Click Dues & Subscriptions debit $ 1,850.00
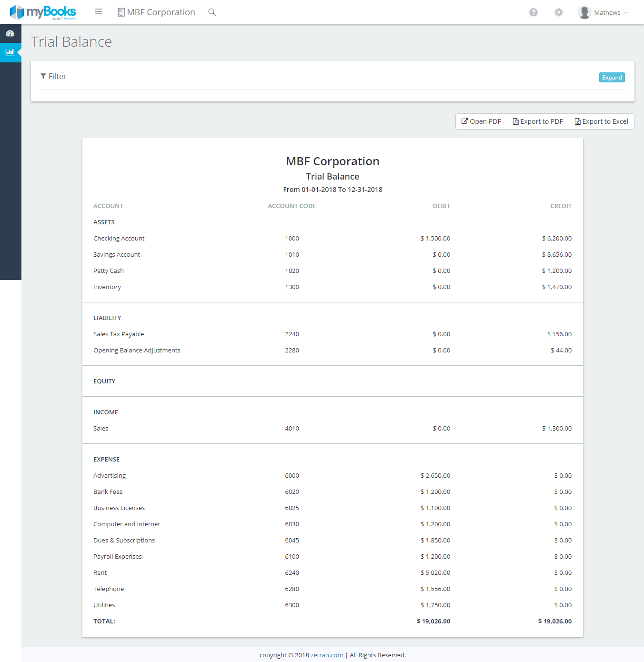 click(x=435, y=541)
